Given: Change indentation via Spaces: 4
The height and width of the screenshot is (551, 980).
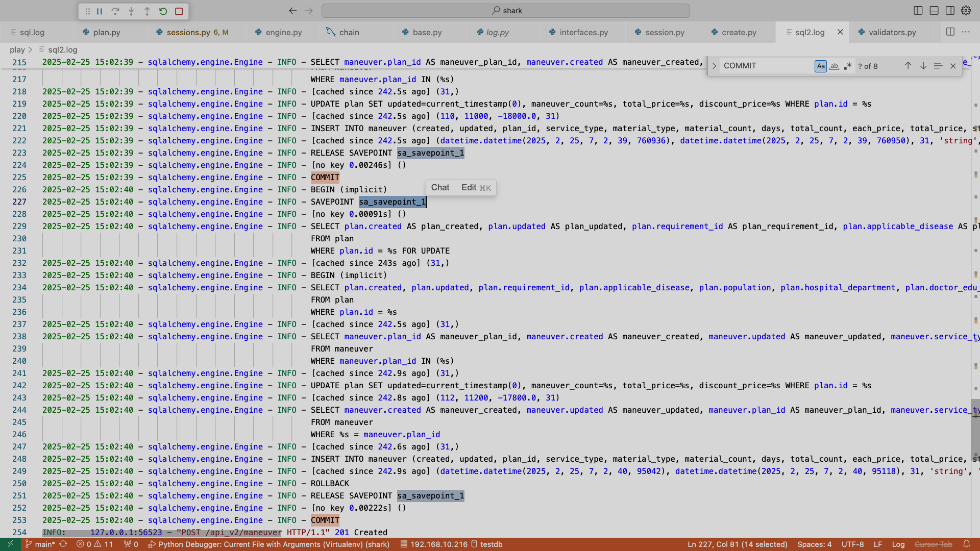Looking at the screenshot, I should [815, 544].
